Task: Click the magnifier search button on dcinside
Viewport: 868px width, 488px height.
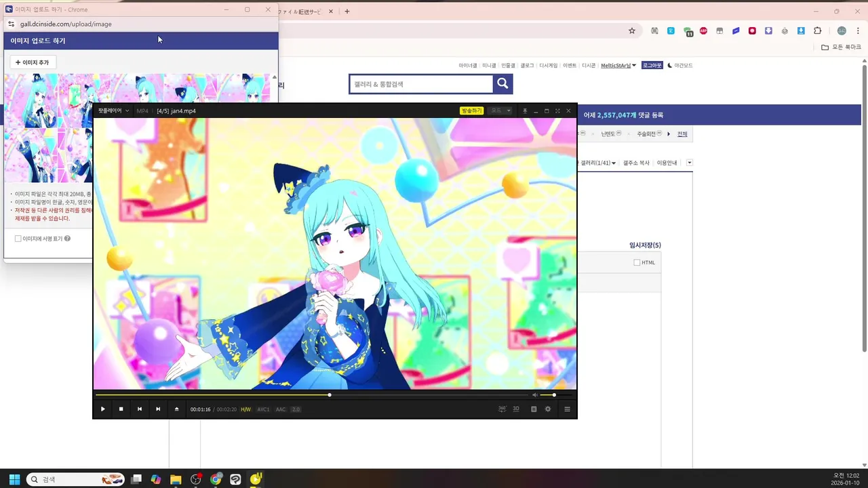Action: click(502, 84)
